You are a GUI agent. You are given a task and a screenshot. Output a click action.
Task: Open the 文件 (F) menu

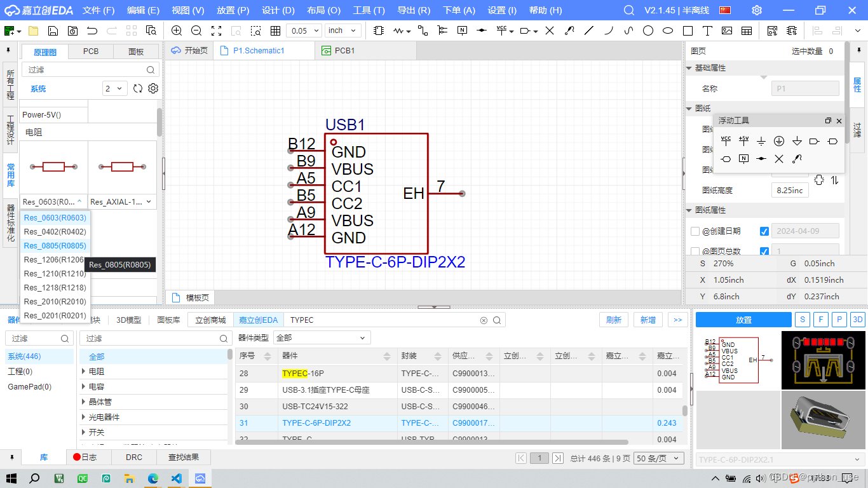(98, 10)
